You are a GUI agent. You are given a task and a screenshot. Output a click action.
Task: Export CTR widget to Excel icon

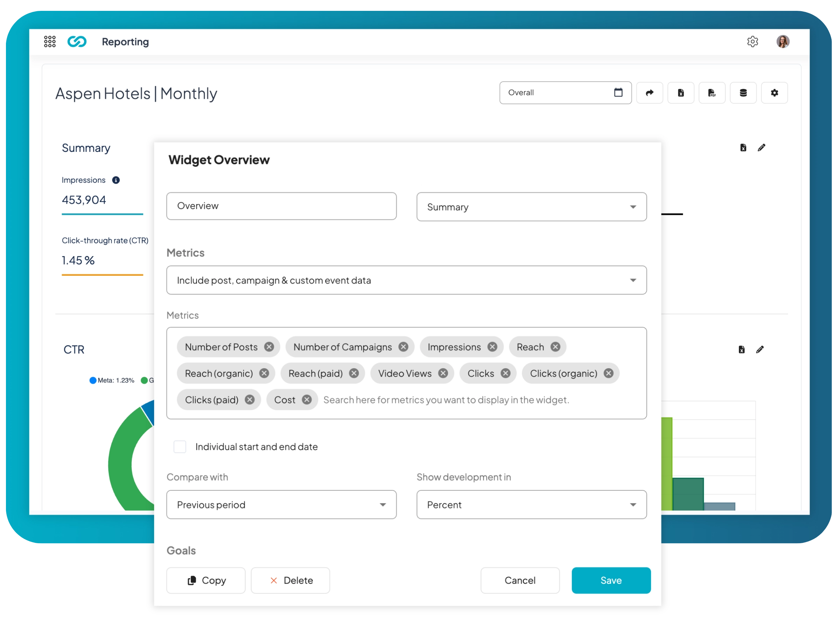pos(741,349)
